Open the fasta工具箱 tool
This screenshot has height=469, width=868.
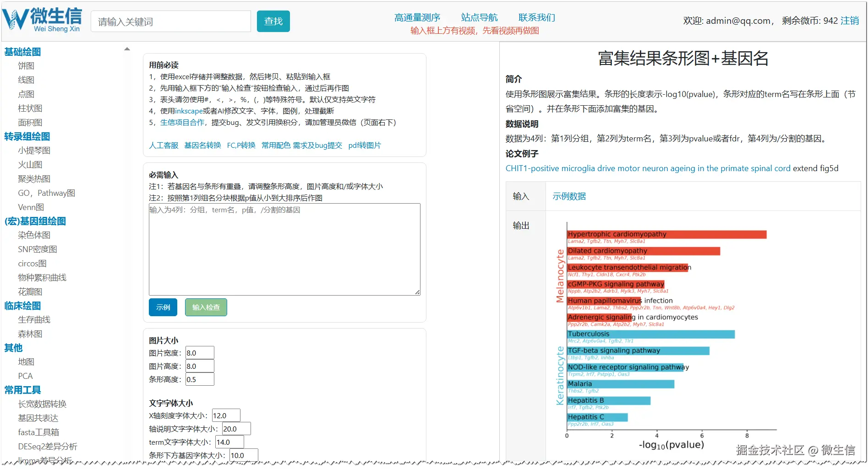tap(38, 432)
